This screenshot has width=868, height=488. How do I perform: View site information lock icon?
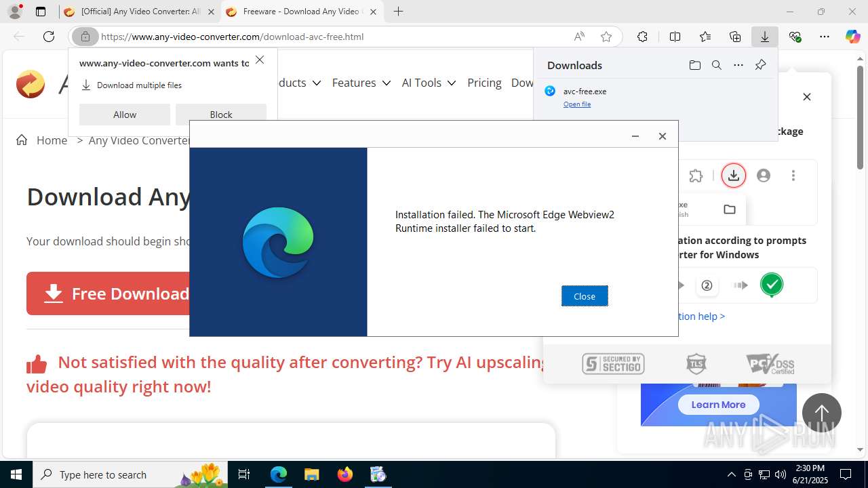pos(85,37)
